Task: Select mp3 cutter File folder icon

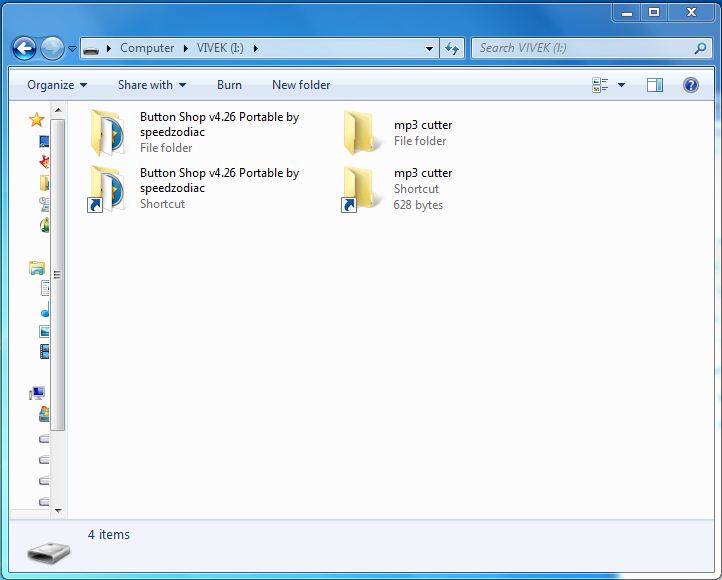Action: pyautogui.click(x=361, y=133)
